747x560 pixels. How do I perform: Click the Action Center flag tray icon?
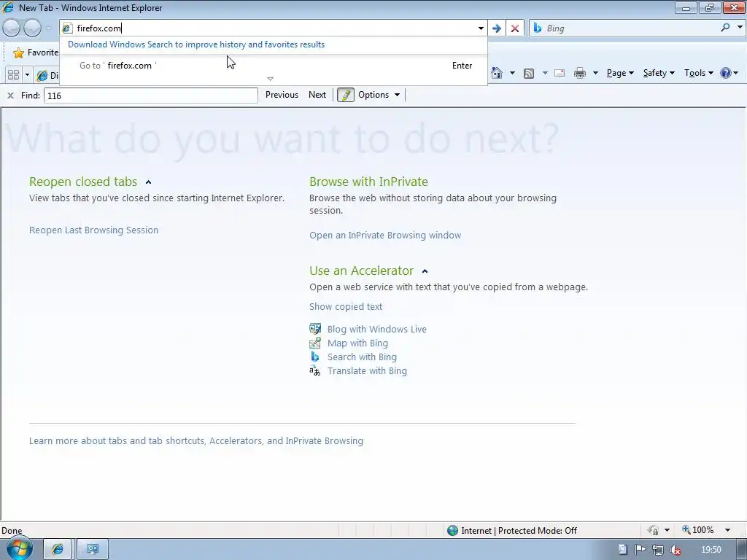click(640, 550)
